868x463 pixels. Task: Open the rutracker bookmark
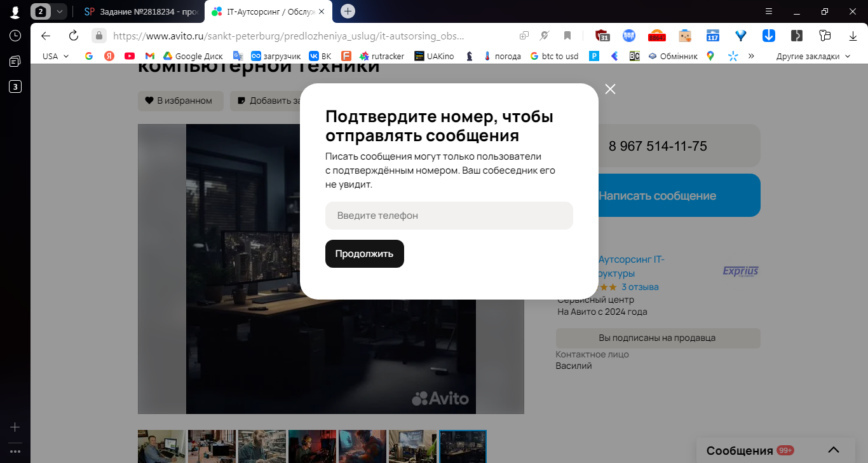tap(382, 56)
